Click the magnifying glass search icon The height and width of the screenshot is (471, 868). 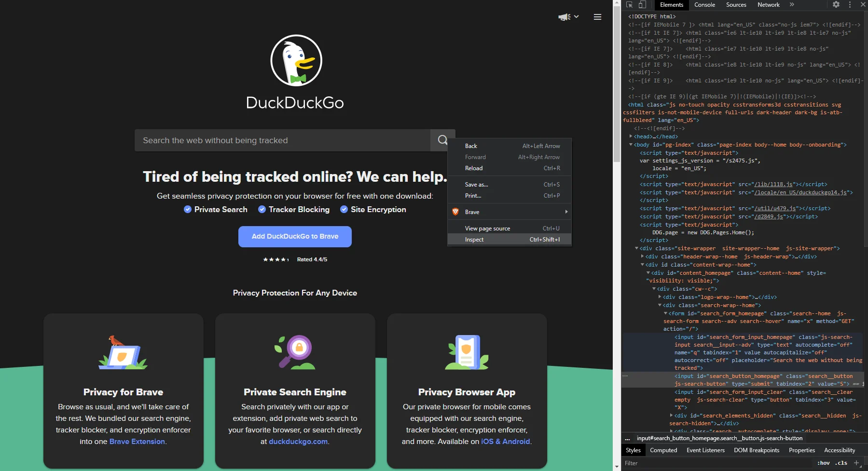442,140
